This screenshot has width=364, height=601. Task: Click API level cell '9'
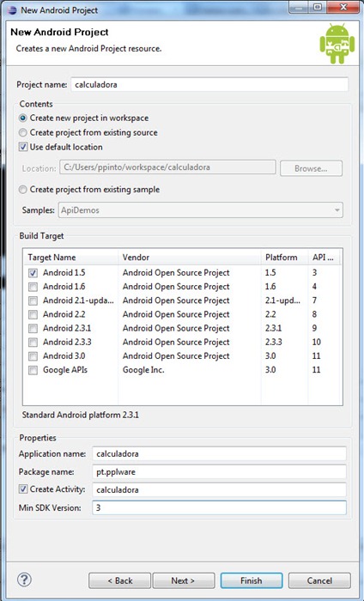314,328
